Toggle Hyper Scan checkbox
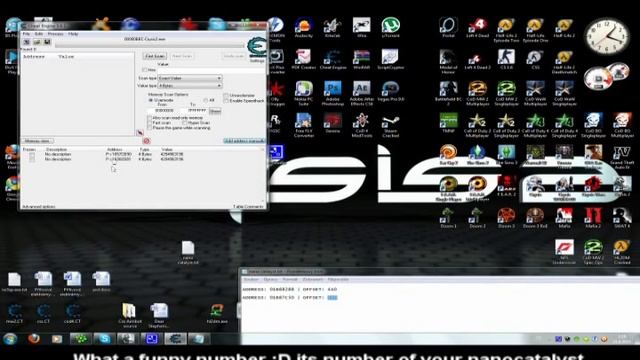Screen dimensions: 640x360 (x=184, y=122)
